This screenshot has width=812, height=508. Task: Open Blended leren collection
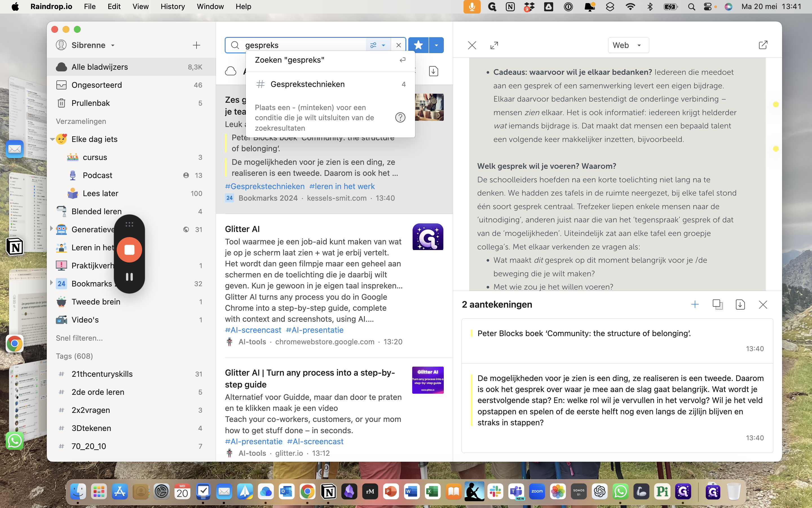pyautogui.click(x=131, y=211)
